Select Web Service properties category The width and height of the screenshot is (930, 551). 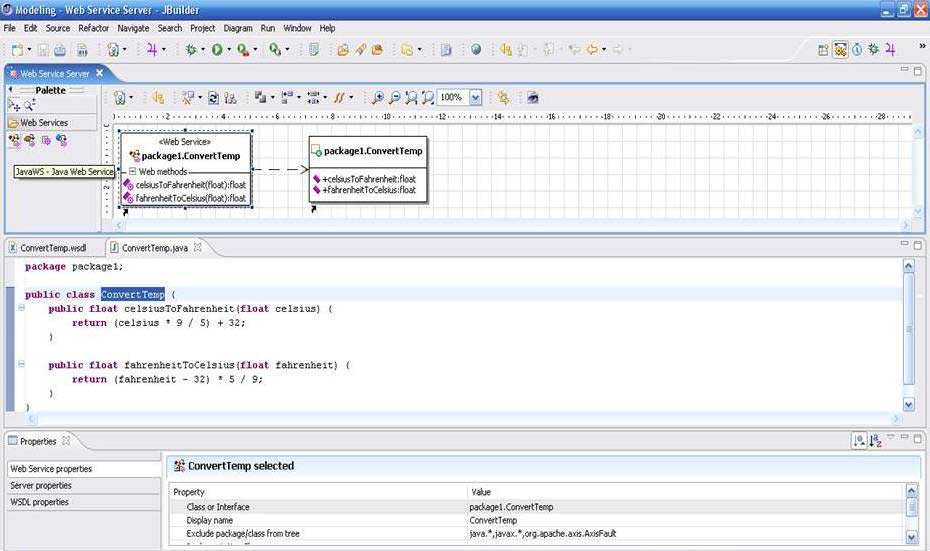point(84,469)
